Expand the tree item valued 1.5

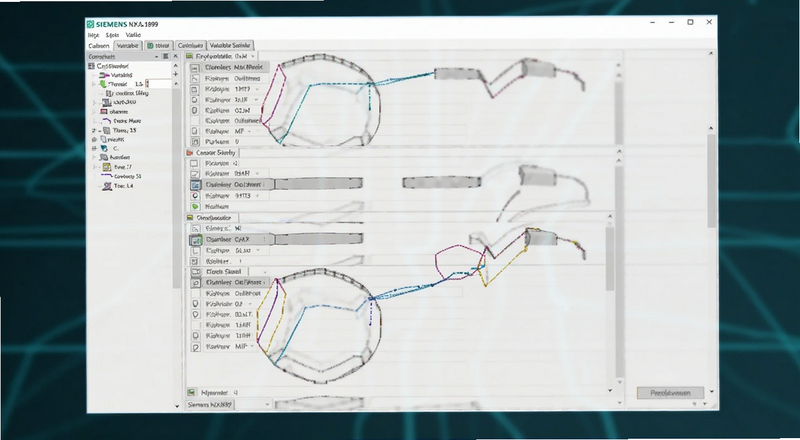94,84
